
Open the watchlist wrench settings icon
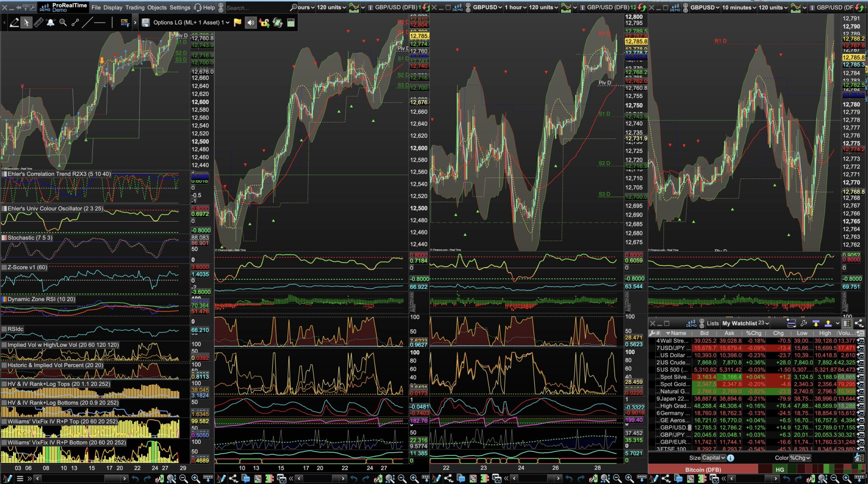pos(804,323)
